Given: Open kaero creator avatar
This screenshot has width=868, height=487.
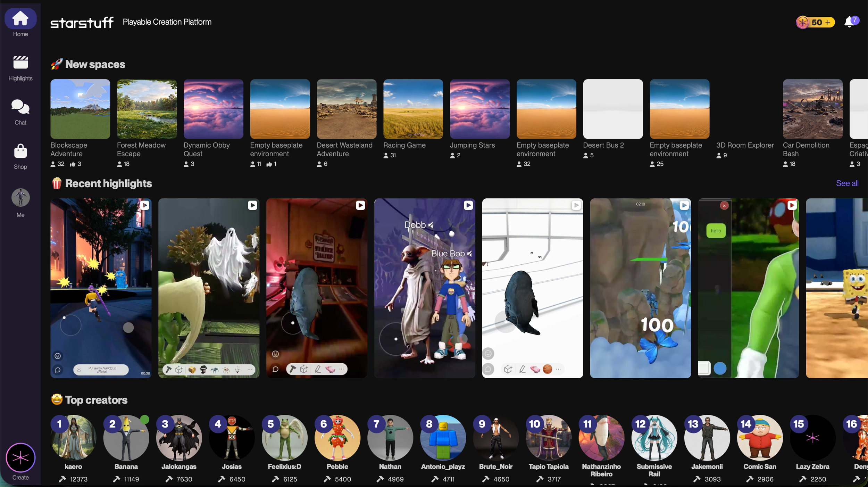Looking at the screenshot, I should (73, 438).
